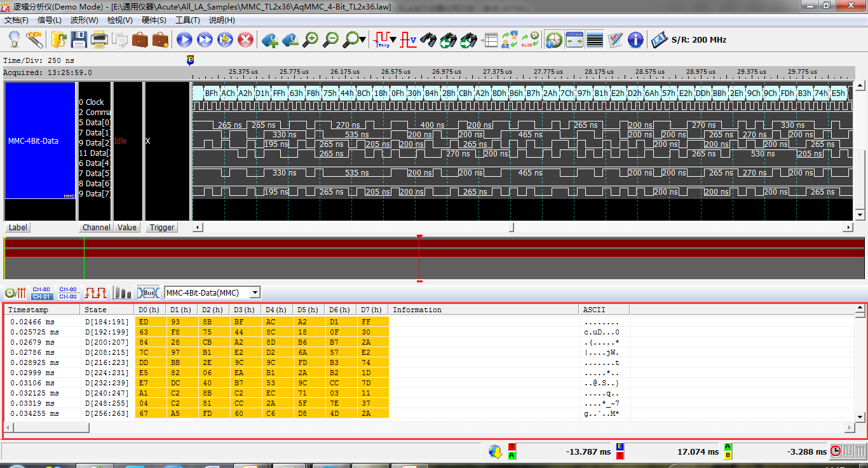Click the Timestamp column header

(x=43, y=310)
